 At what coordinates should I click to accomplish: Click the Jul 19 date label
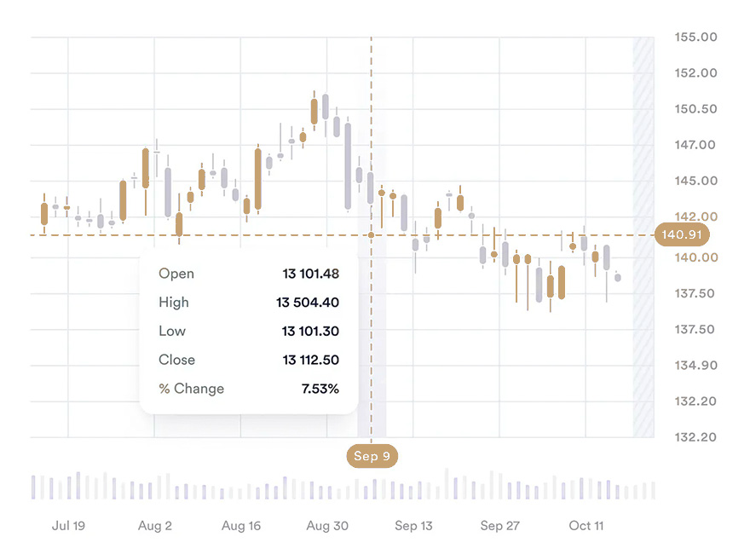tap(68, 526)
